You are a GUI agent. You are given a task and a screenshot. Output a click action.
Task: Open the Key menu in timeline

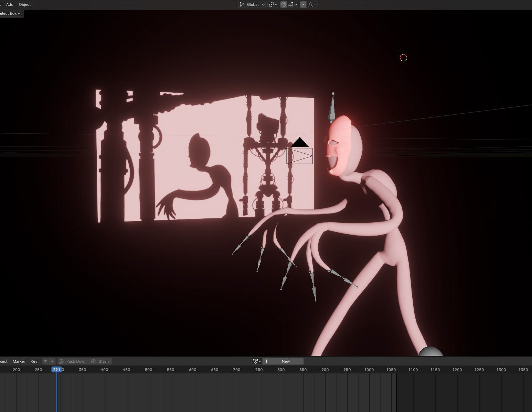click(34, 361)
